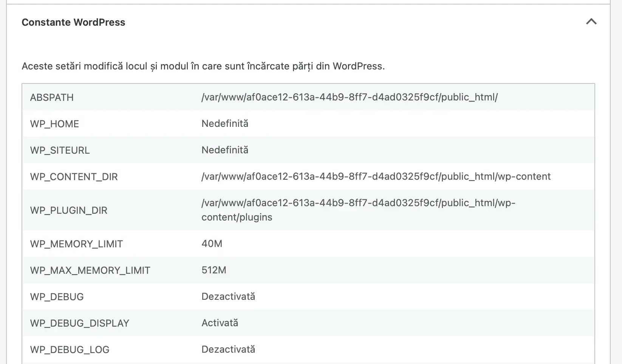
Task: Click the WP_HOME Nedefinită value
Action: (x=225, y=123)
